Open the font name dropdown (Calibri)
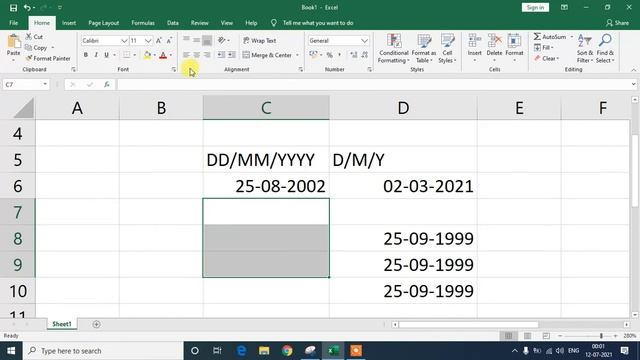 coord(124,41)
